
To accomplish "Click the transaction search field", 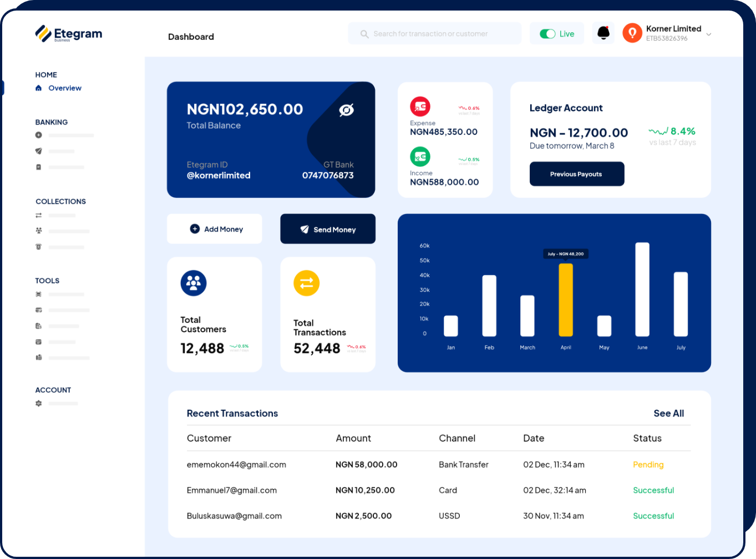I will click(434, 33).
